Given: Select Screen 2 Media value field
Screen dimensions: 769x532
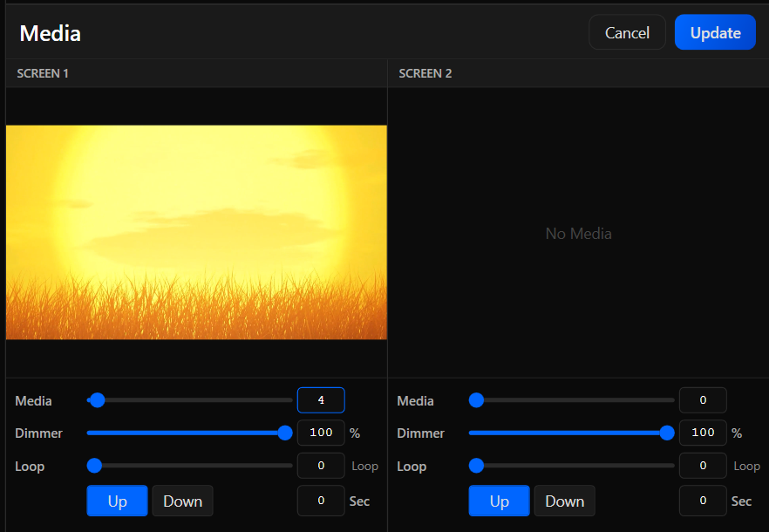Looking at the screenshot, I should (703, 400).
